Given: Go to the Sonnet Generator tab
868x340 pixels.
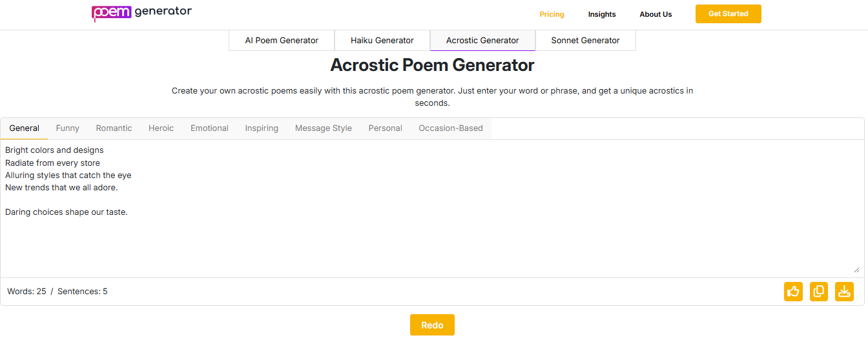Looking at the screenshot, I should tap(585, 40).
